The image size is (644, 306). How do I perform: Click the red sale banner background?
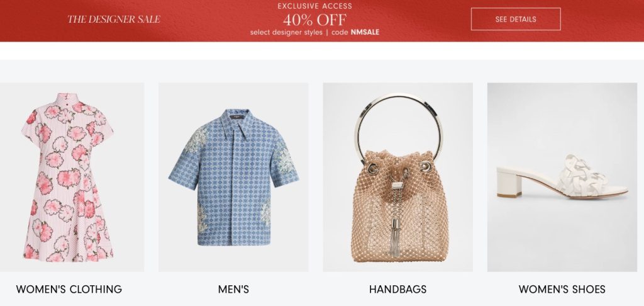(x=599, y=21)
